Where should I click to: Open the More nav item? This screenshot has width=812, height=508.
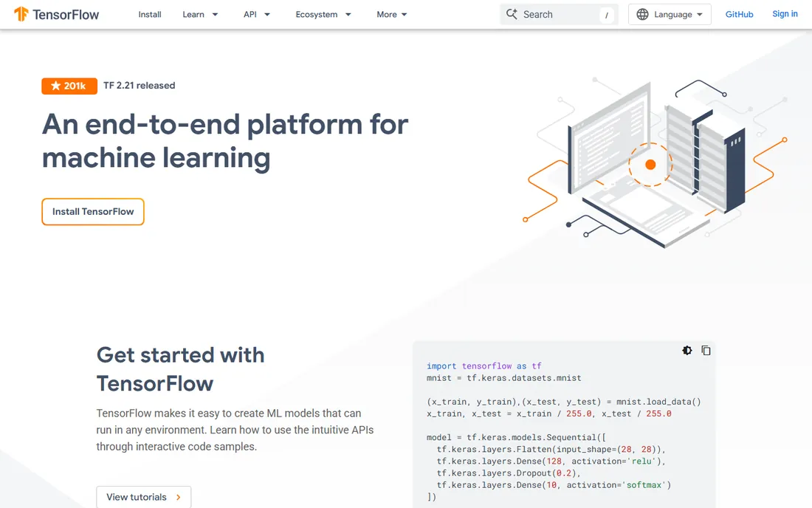pos(387,15)
